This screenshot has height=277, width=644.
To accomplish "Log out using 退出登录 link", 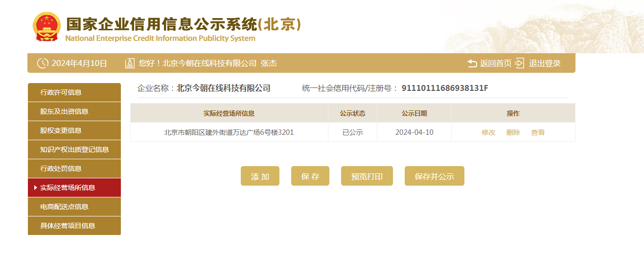I will [x=545, y=63].
